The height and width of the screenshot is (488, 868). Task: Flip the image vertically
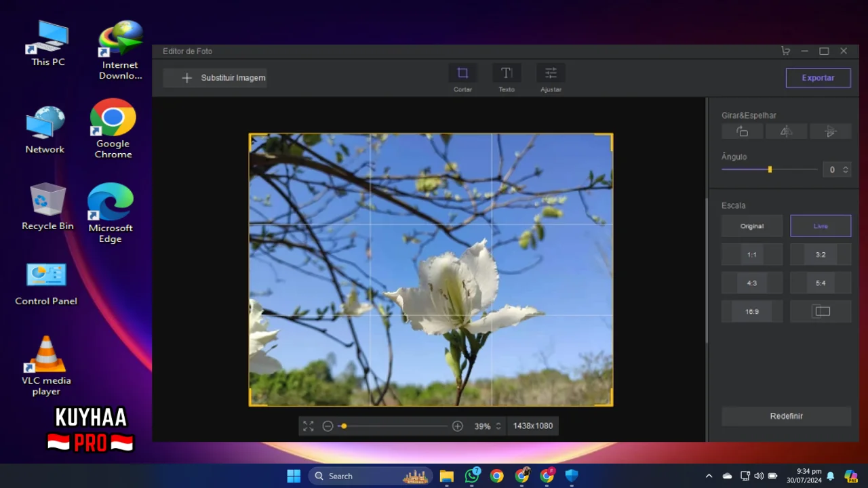(831, 131)
